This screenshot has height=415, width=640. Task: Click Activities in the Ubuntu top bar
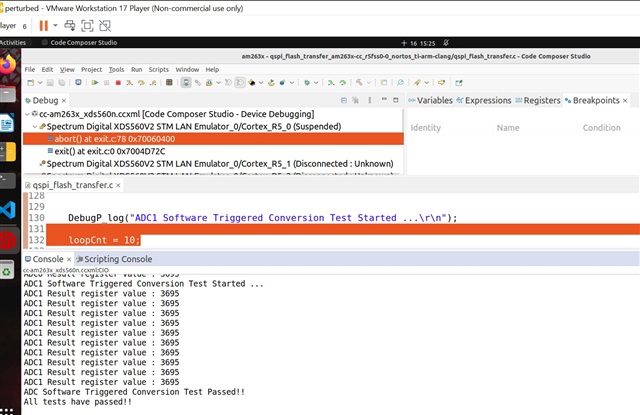tap(13, 42)
